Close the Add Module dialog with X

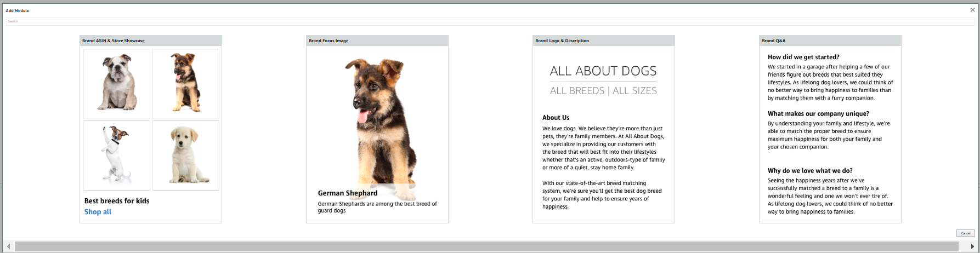point(972,10)
